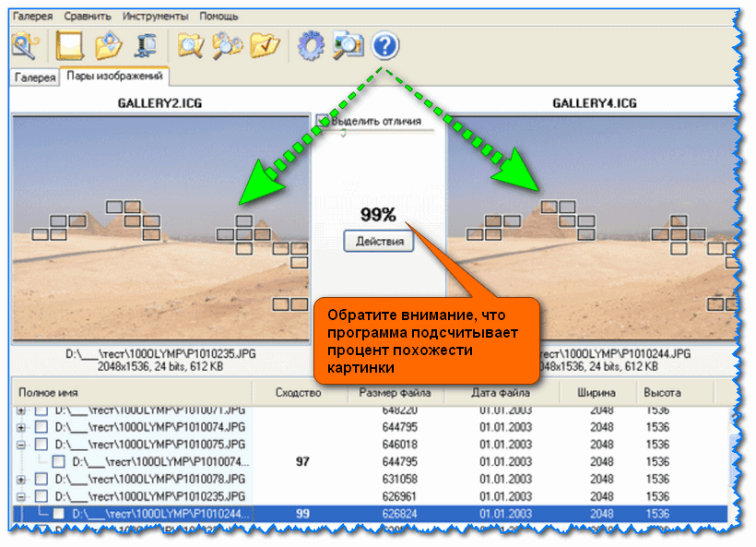The width and height of the screenshot is (756, 547).
Task: Expand the P1010078.JPG tree node
Action: [21, 479]
